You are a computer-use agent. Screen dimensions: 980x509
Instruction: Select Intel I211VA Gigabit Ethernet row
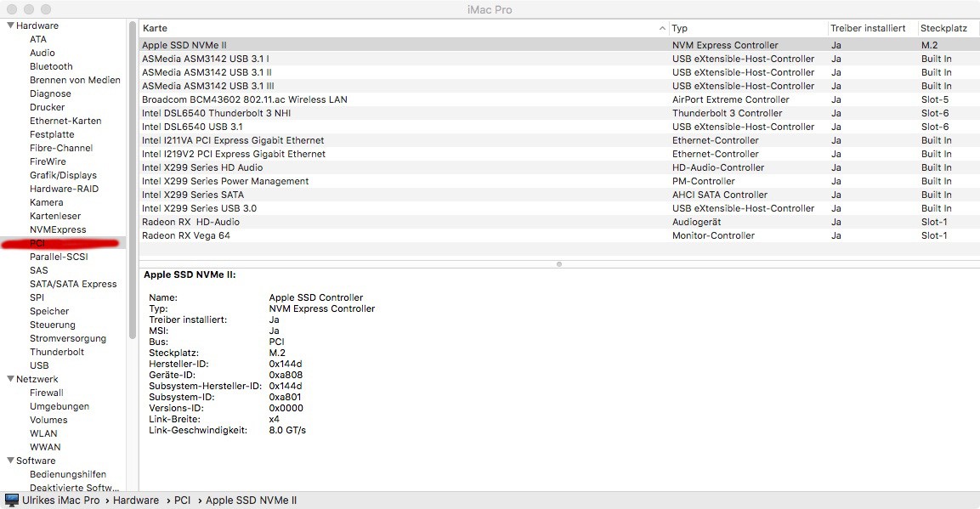click(559, 140)
